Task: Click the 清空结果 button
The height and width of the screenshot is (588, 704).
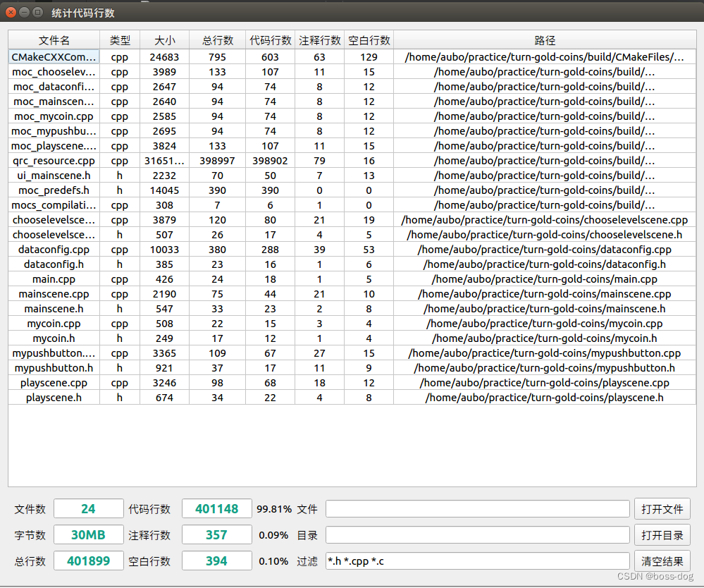Action: click(x=662, y=561)
